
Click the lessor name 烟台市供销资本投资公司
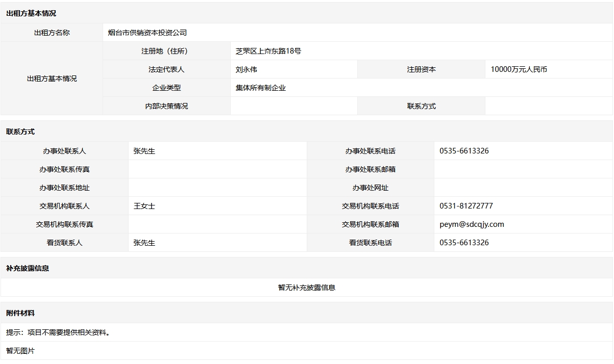(x=148, y=33)
